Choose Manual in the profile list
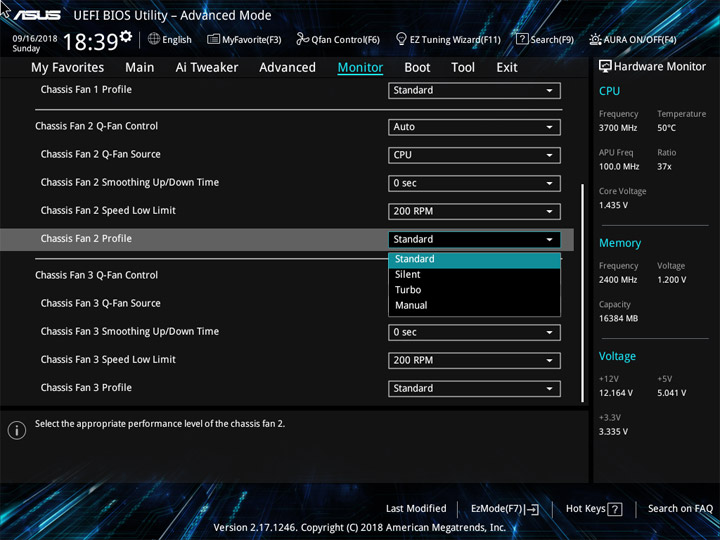720x540 pixels. point(474,305)
